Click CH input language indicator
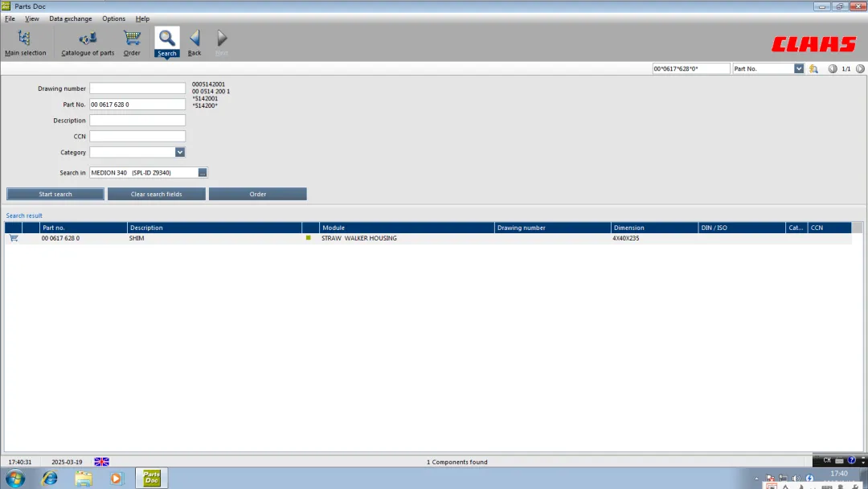This screenshot has width=868, height=489. tap(826, 460)
